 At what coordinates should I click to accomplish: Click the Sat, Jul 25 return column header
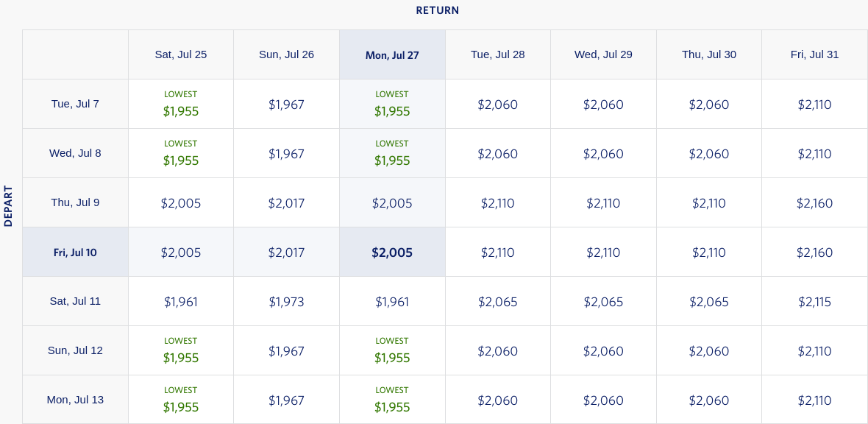(181, 54)
